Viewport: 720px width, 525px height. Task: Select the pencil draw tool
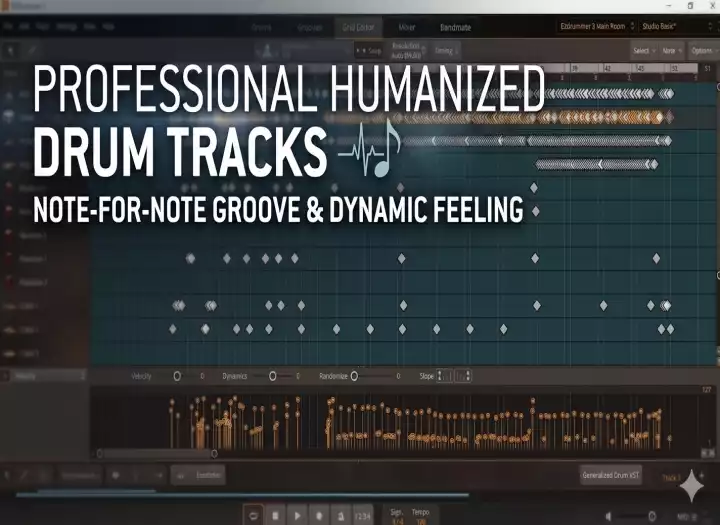(x=31, y=50)
